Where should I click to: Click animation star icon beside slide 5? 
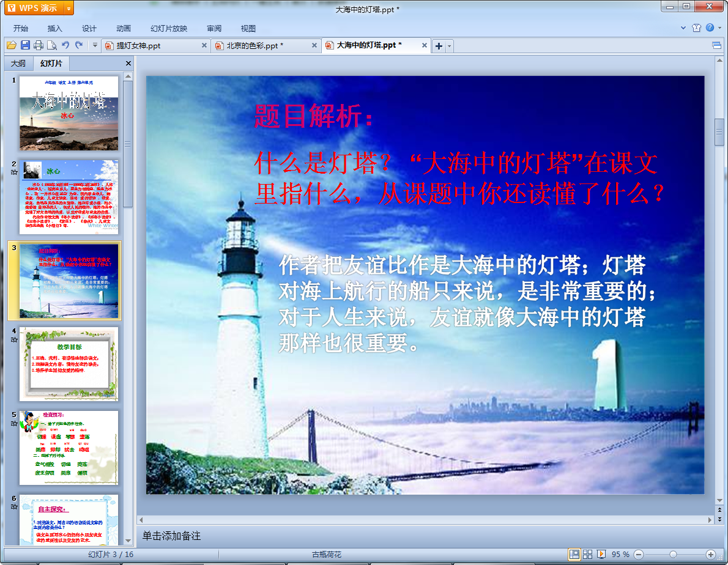point(14,423)
